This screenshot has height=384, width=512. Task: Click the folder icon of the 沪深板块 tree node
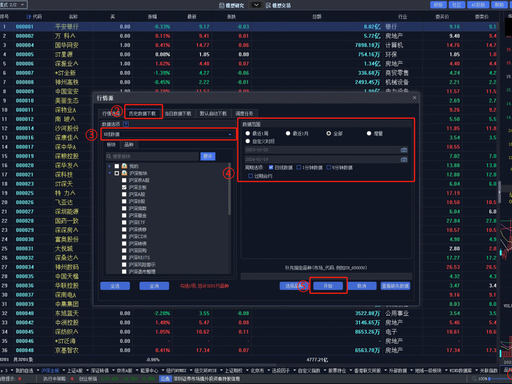(124, 173)
